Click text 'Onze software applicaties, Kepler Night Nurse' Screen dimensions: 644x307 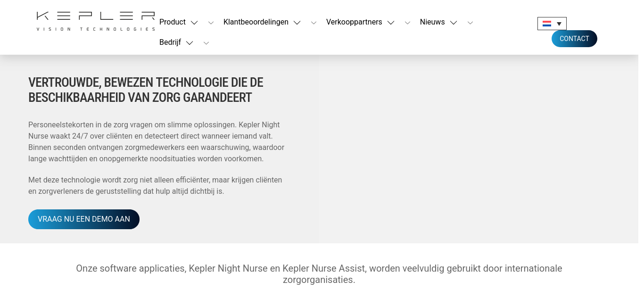[319, 274]
